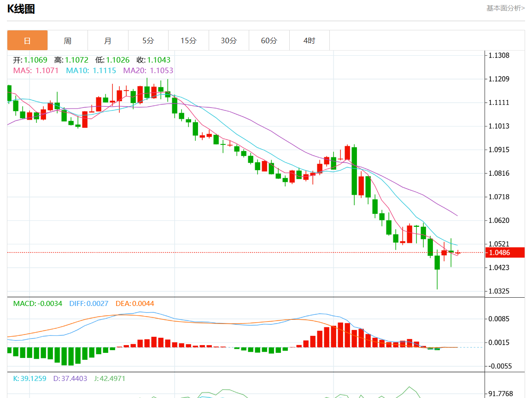Switch to the 周 weekly chart tab

point(68,40)
